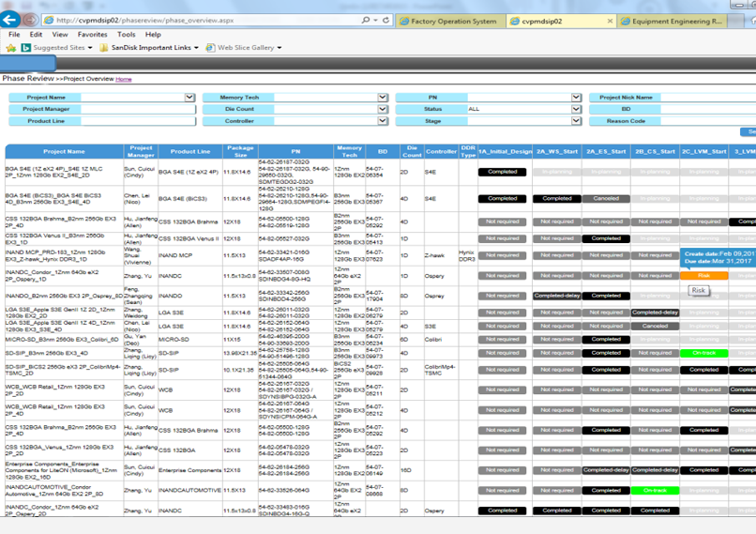
Task: Click the refresh icon in address bar
Action: click(386, 20)
